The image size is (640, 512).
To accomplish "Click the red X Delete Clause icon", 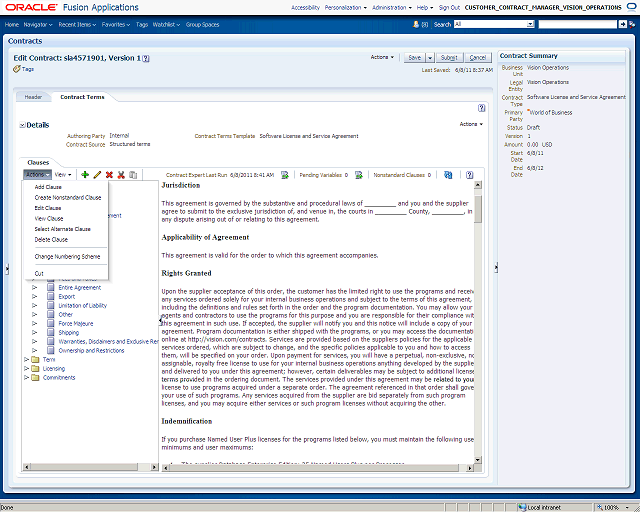I will tap(109, 175).
